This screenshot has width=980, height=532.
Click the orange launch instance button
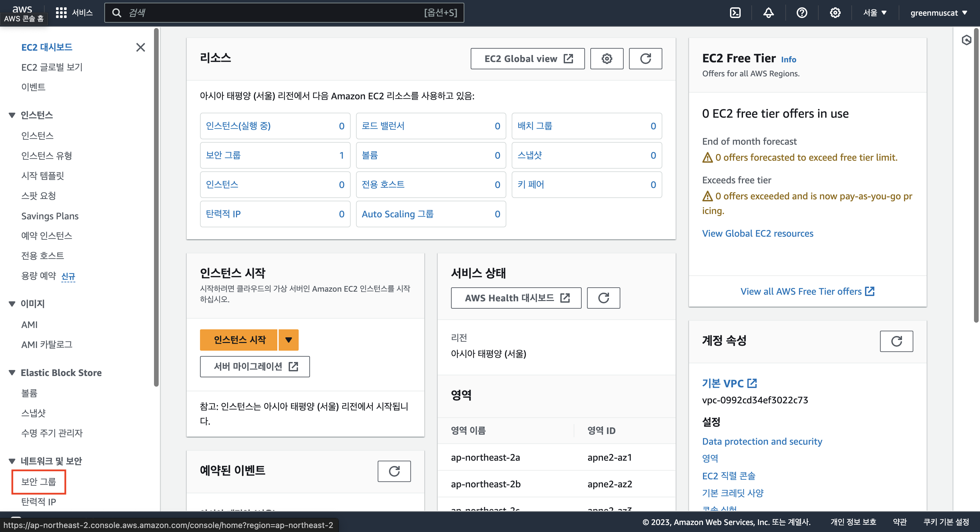coord(239,340)
